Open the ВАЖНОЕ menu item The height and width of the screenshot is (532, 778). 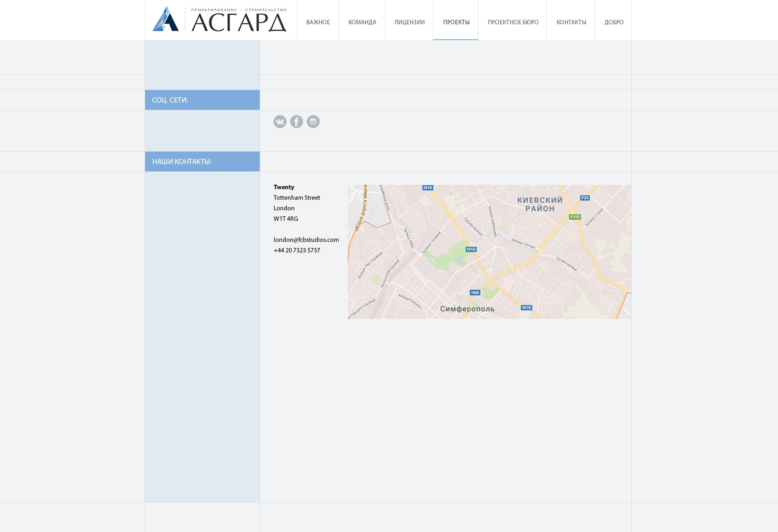(x=318, y=22)
